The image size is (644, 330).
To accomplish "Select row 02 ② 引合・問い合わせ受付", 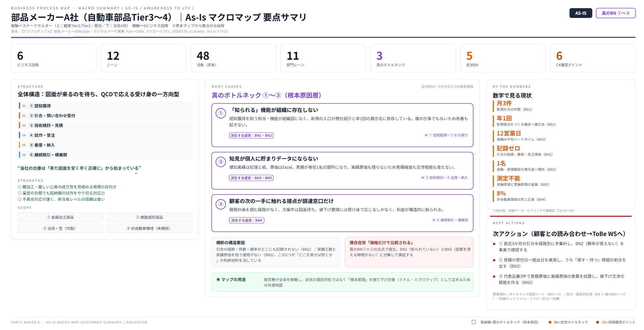I will pyautogui.click(x=105, y=116).
